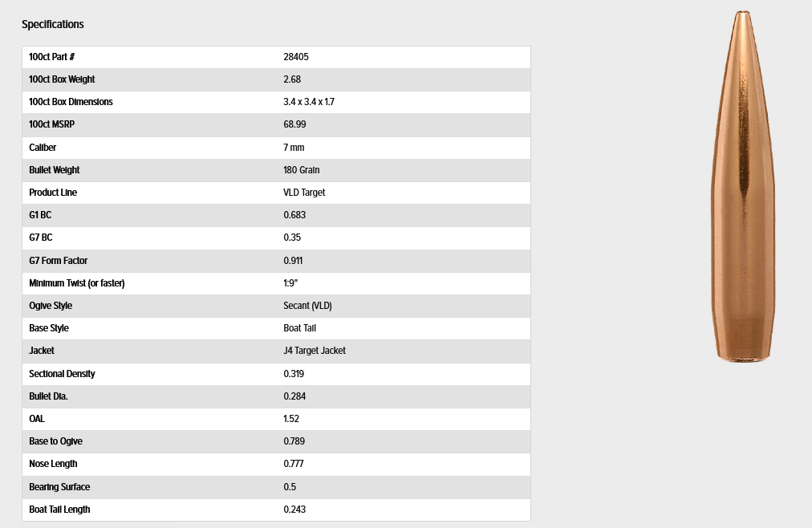The height and width of the screenshot is (528, 812).
Task: Click the G1 BC value 0.683
Action: click(294, 215)
